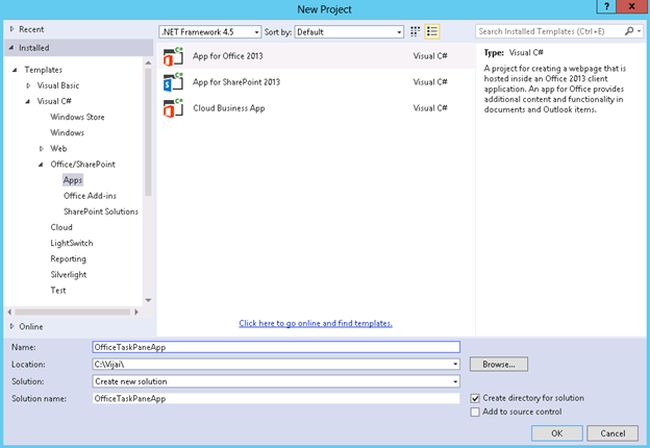Click the horizontal scroll right arrow
The width and height of the screenshot is (650, 448).
click(x=136, y=312)
